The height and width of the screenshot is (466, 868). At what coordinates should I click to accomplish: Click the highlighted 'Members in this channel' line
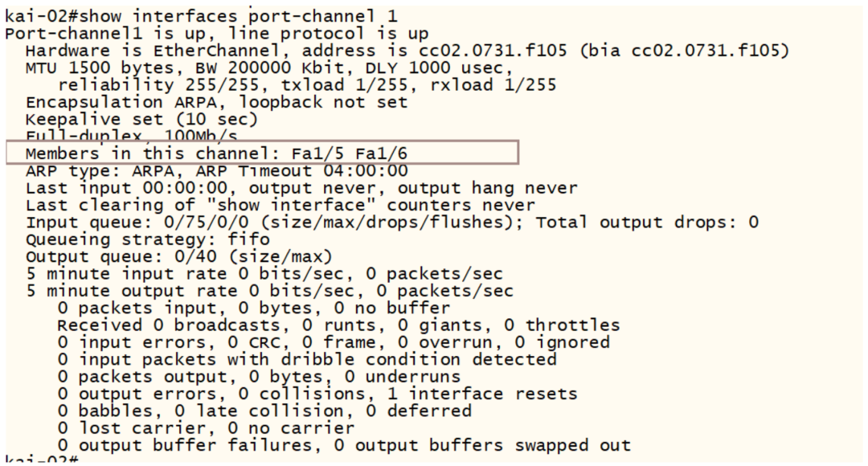point(262,153)
